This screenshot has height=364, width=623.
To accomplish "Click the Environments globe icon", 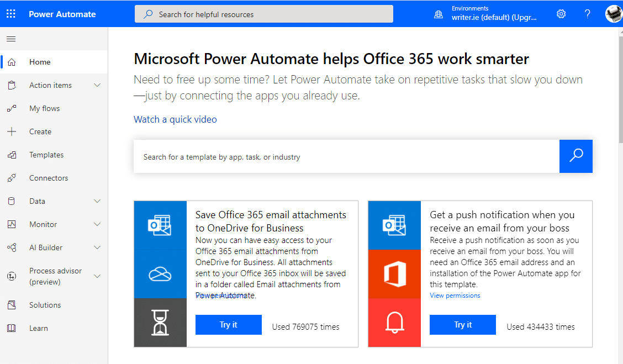I will (439, 14).
